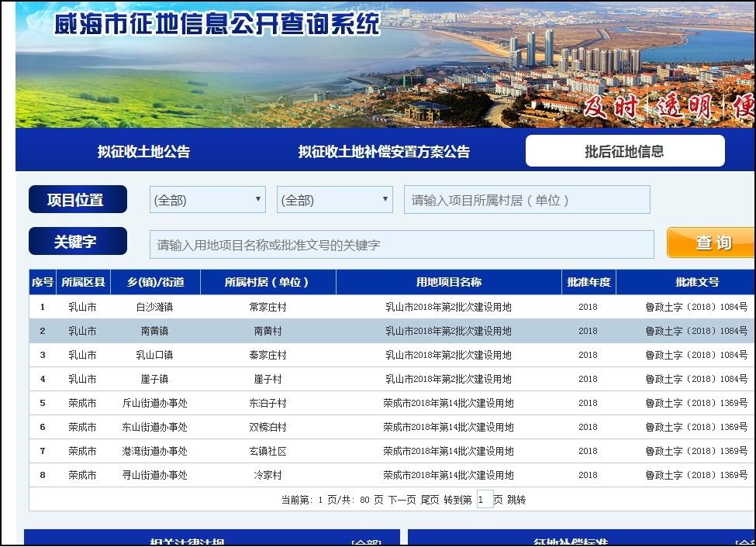The image size is (756, 547).
Task: Click 跳转 to jump to page
Action: [516, 501]
